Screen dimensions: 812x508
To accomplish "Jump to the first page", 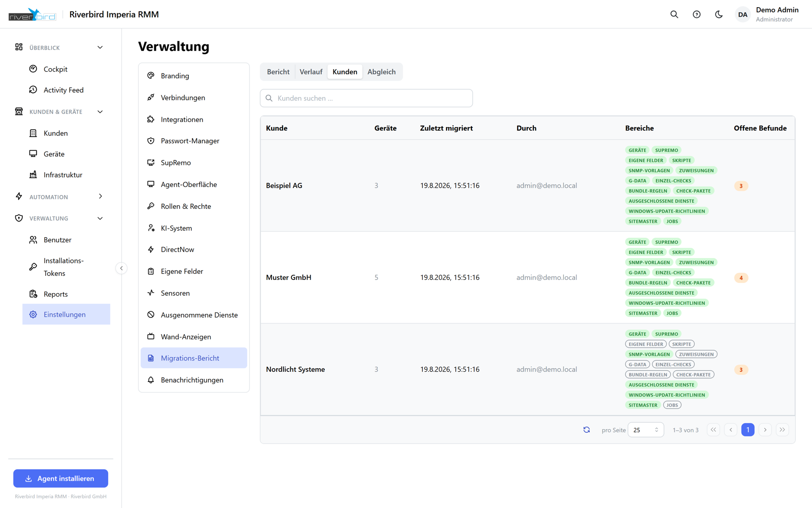I will pos(714,430).
